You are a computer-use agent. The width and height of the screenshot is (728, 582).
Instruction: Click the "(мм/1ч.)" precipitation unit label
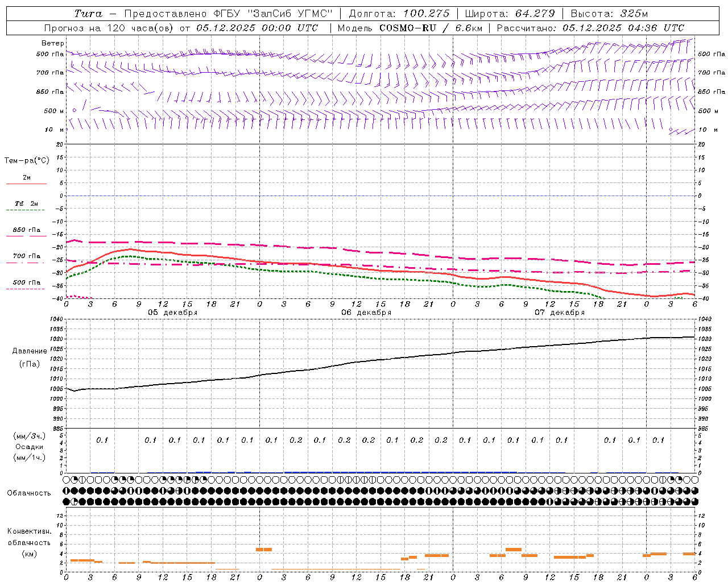(x=30, y=458)
